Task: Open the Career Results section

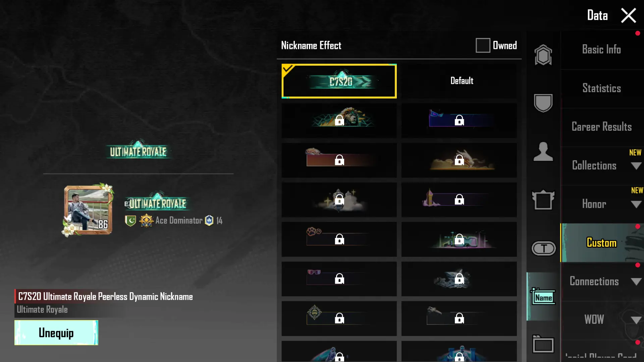Action: tap(602, 127)
